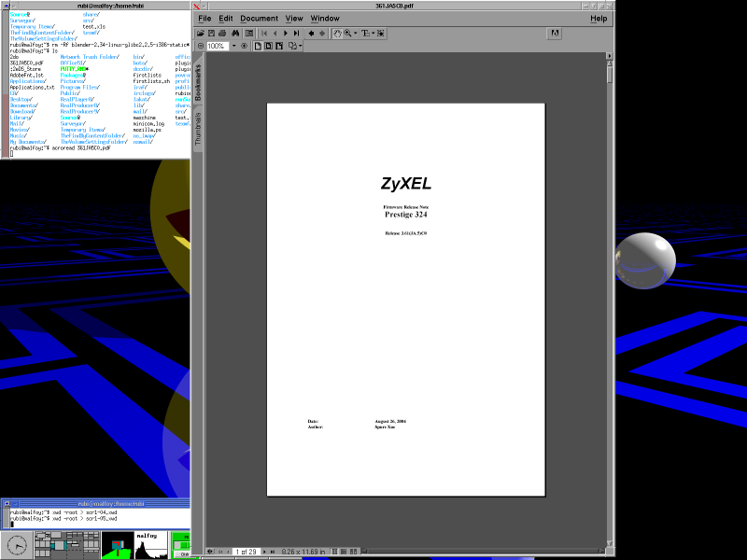
Task: Open the rotate view dropdown arrow
Action: [x=300, y=46]
